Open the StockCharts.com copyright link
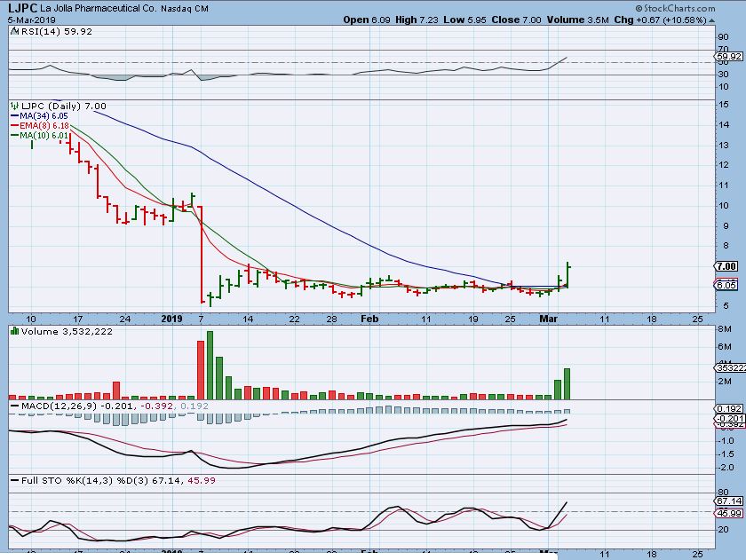This screenshot has height=560, width=746. coord(676,8)
